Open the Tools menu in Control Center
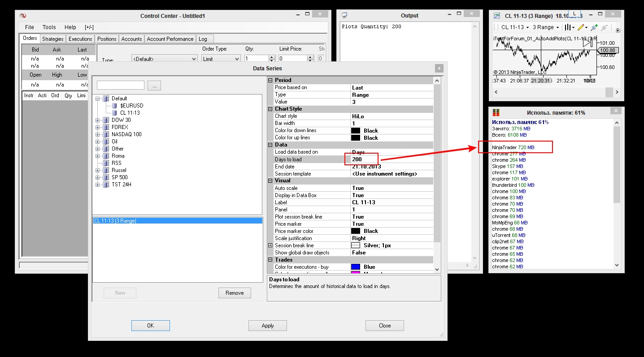 pos(49,27)
